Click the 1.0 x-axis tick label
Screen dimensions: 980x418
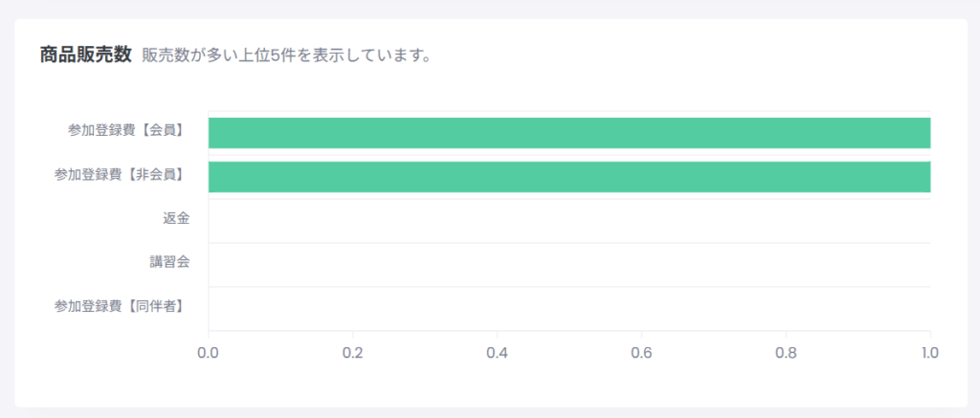tap(930, 352)
